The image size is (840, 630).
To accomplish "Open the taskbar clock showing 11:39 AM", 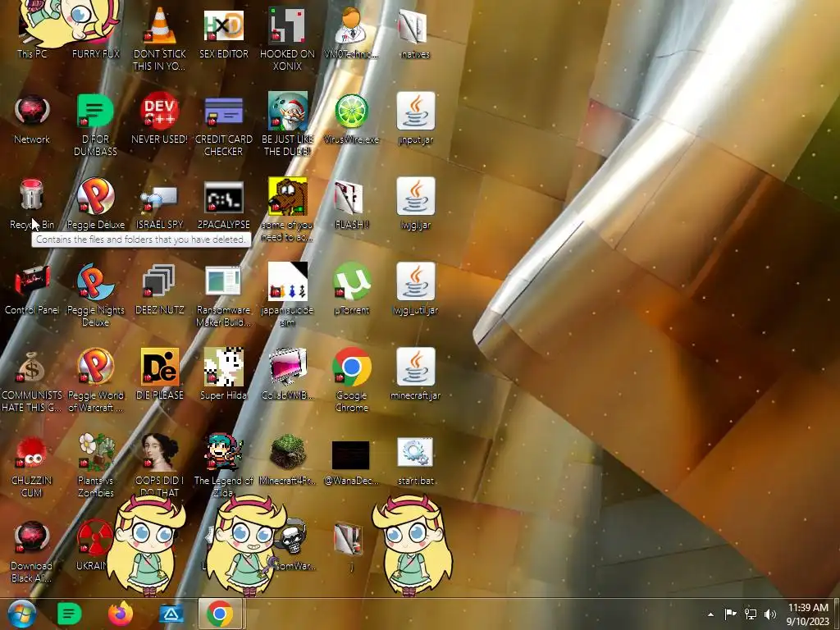I will 808,614.
